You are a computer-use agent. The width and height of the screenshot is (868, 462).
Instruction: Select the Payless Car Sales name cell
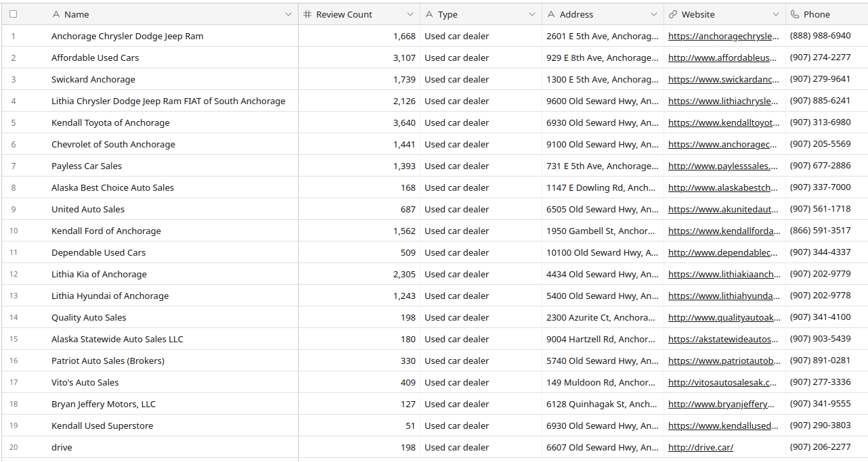(x=173, y=166)
